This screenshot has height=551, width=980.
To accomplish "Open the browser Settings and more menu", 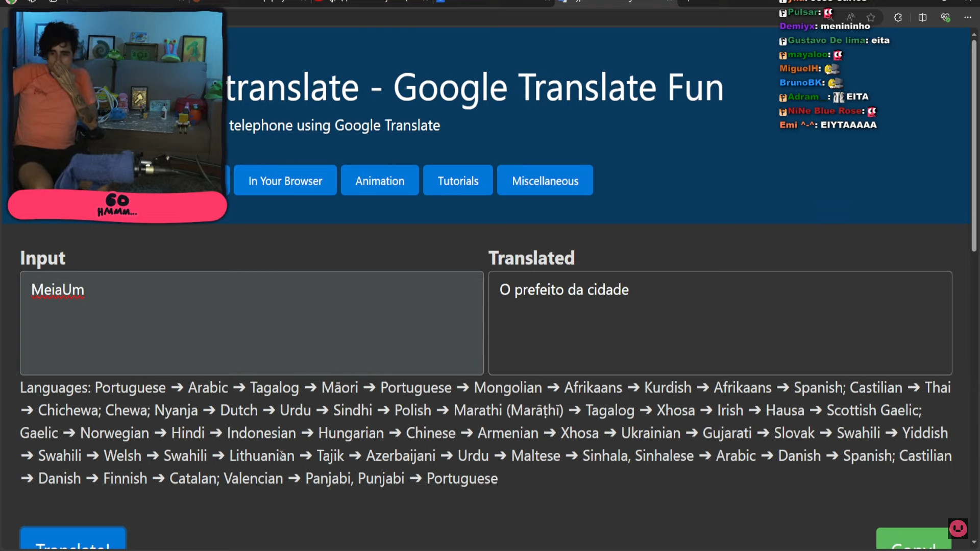I will click(x=968, y=17).
